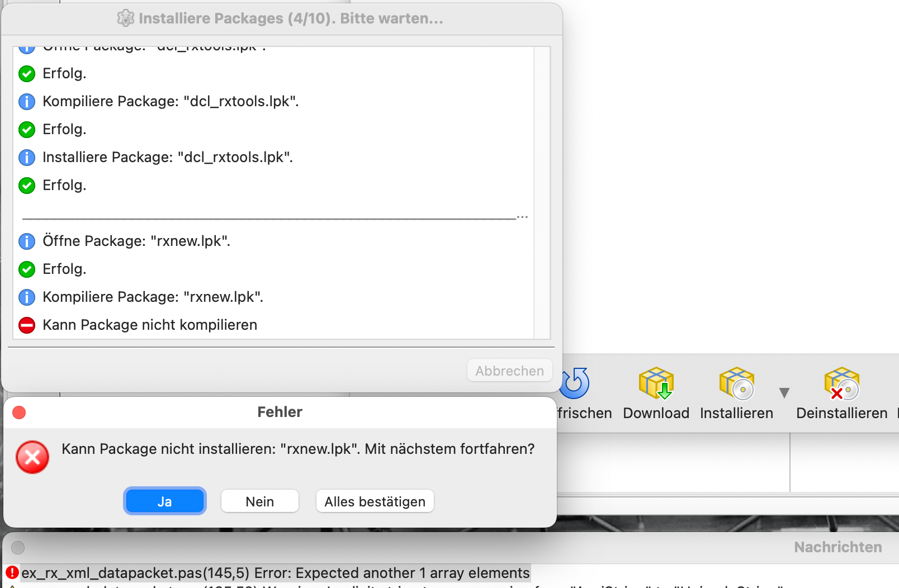Open the dropdown arrow next to Installieren
Screen dimensions: 899x588
pyautogui.click(x=784, y=393)
